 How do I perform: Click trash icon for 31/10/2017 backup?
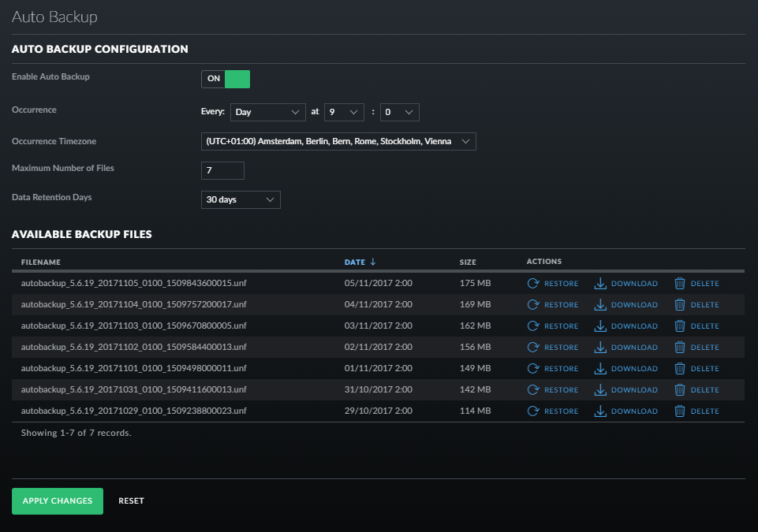[680, 390]
